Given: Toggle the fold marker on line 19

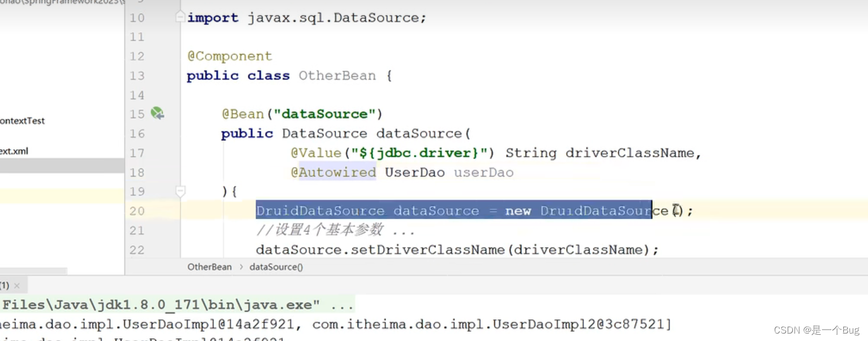Looking at the screenshot, I should pos(180,191).
